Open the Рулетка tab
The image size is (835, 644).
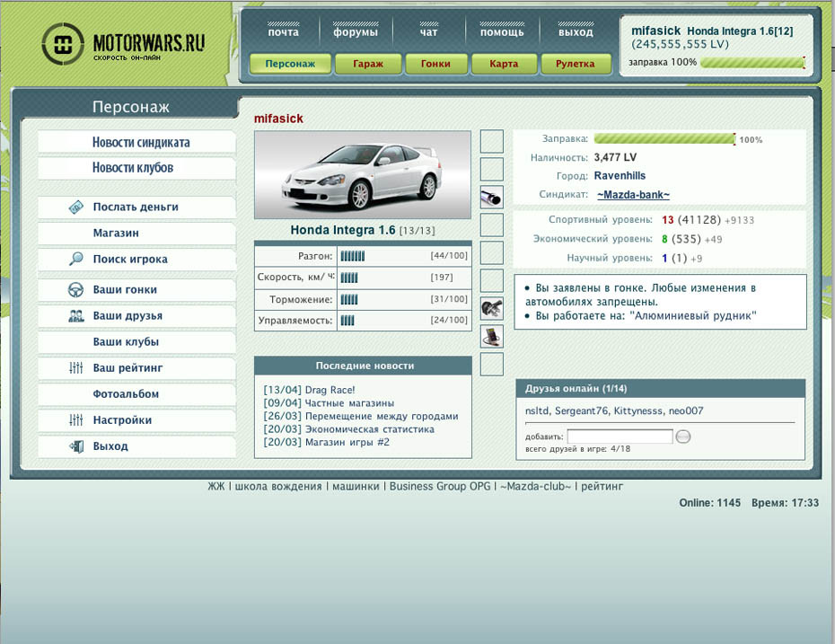576,64
